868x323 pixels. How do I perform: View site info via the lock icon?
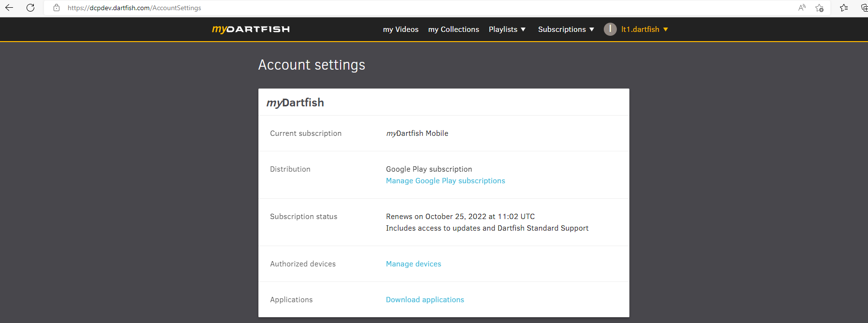pos(57,8)
